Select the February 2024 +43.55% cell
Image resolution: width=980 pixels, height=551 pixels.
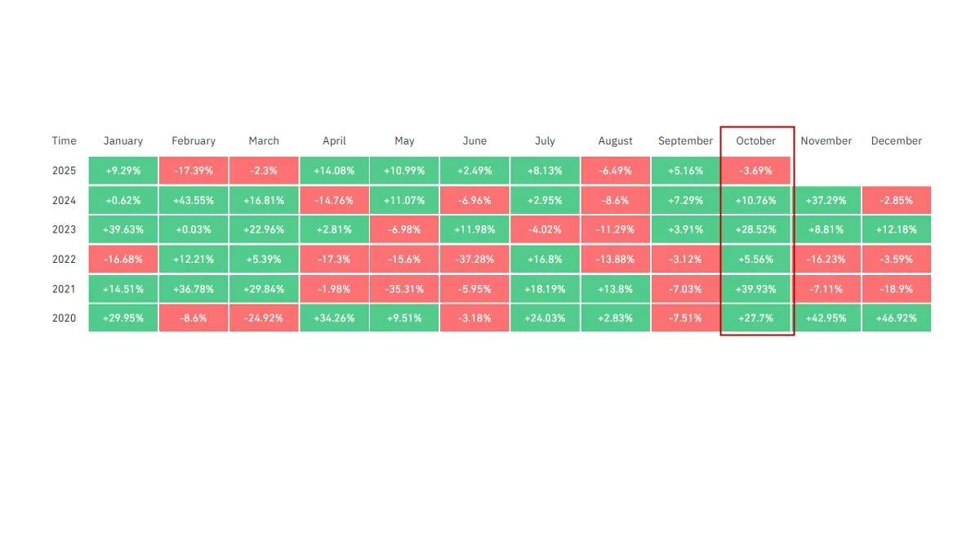(194, 200)
